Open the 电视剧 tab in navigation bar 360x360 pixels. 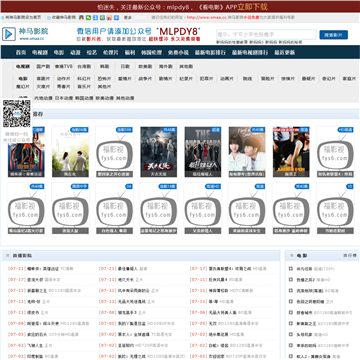coord(40,52)
